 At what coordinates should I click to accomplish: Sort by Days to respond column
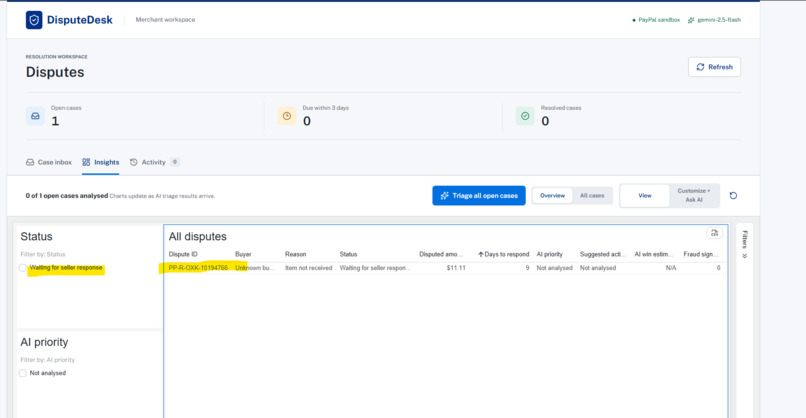pos(503,254)
